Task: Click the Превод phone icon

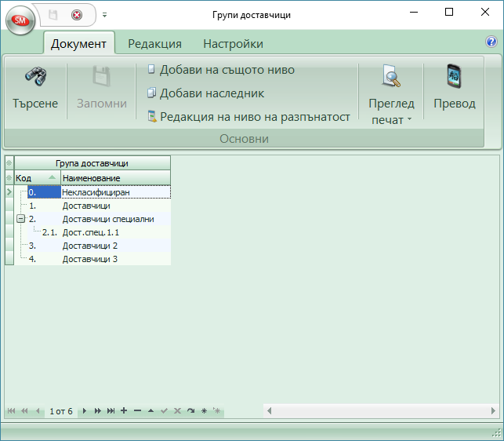Action: pyautogui.click(x=454, y=77)
